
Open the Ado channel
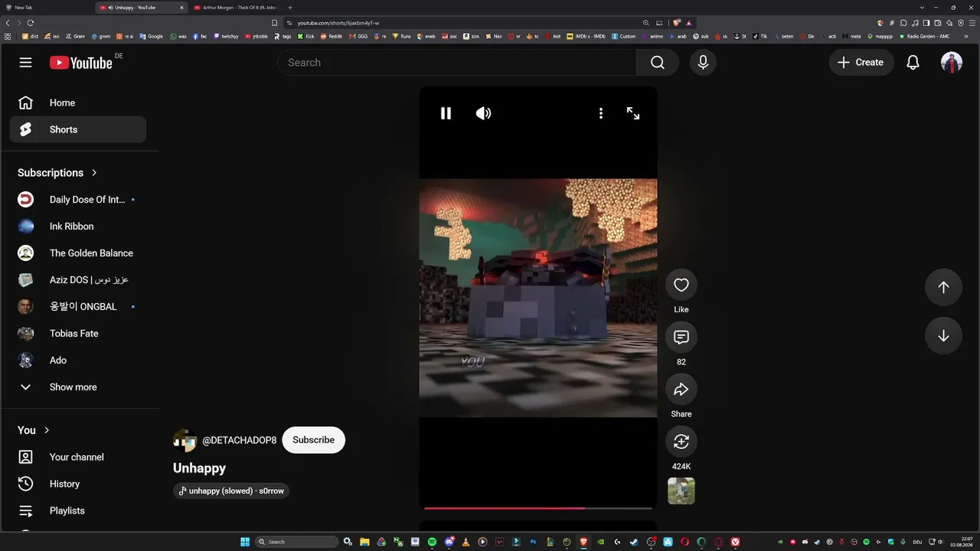77,360
